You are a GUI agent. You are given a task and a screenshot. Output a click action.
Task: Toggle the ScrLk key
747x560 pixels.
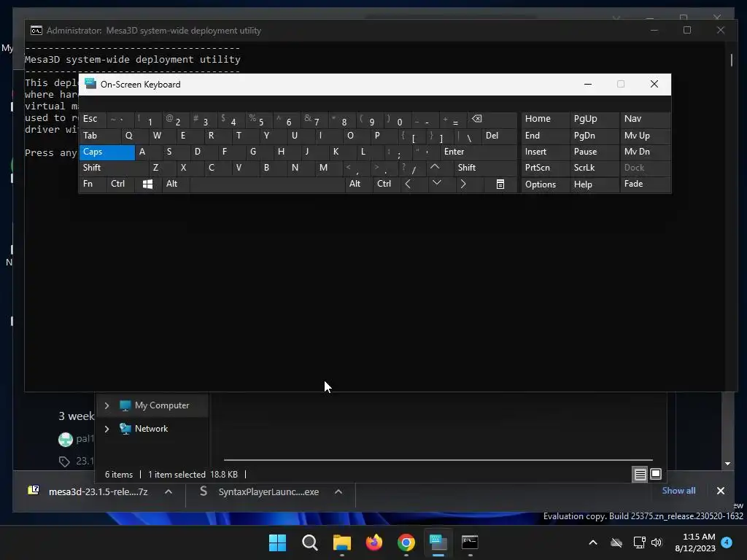pyautogui.click(x=594, y=168)
